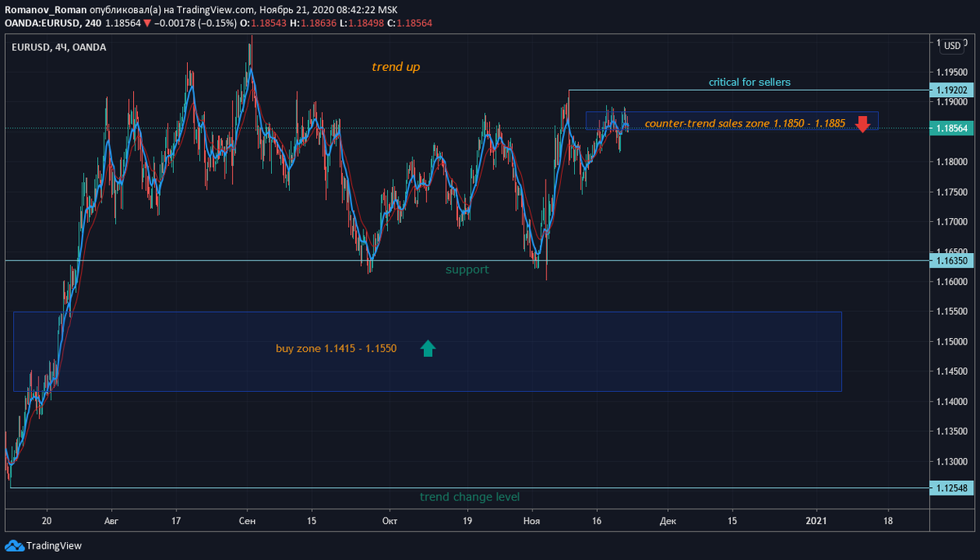Select the 'trend change level' label
This screenshot has height=560, width=980.
(470, 496)
